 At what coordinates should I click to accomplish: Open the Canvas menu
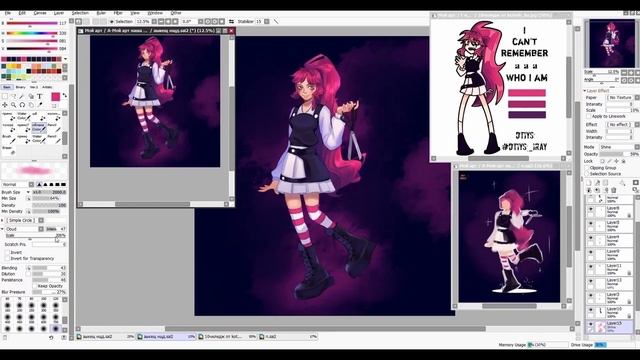tap(40, 13)
